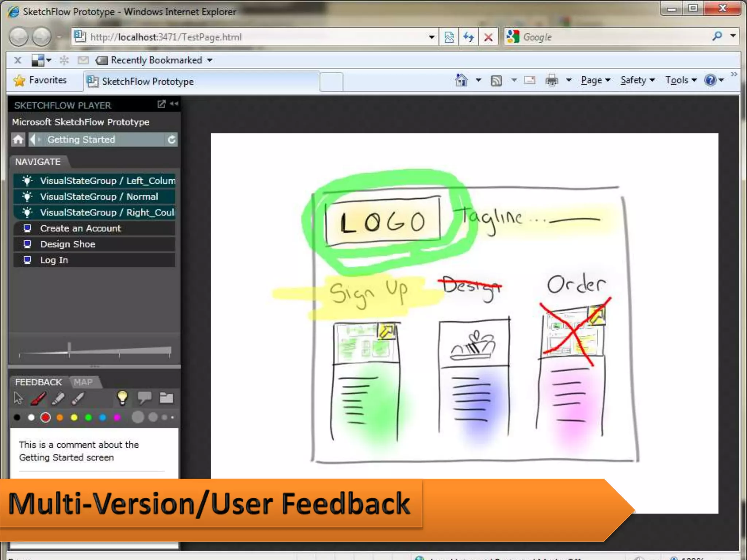
Task: Click the arrow selection tool in Feedback
Action: 18,398
